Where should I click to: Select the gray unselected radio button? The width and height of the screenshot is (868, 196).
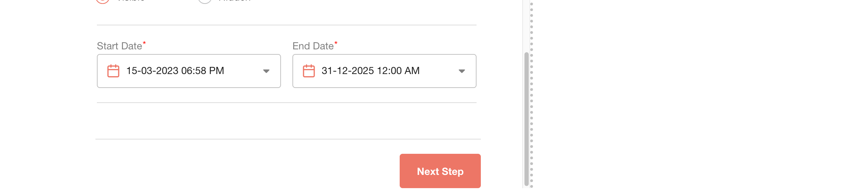coord(205,1)
